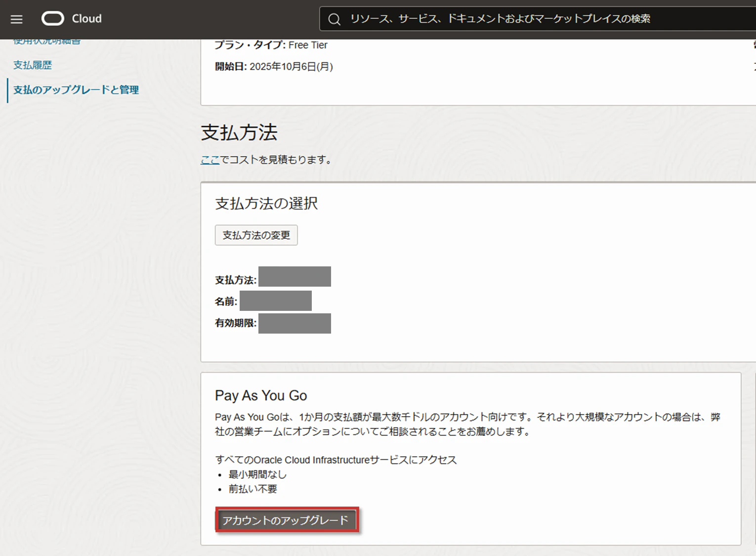Click the 支払方法 section heading
The image size is (756, 556).
239,132
